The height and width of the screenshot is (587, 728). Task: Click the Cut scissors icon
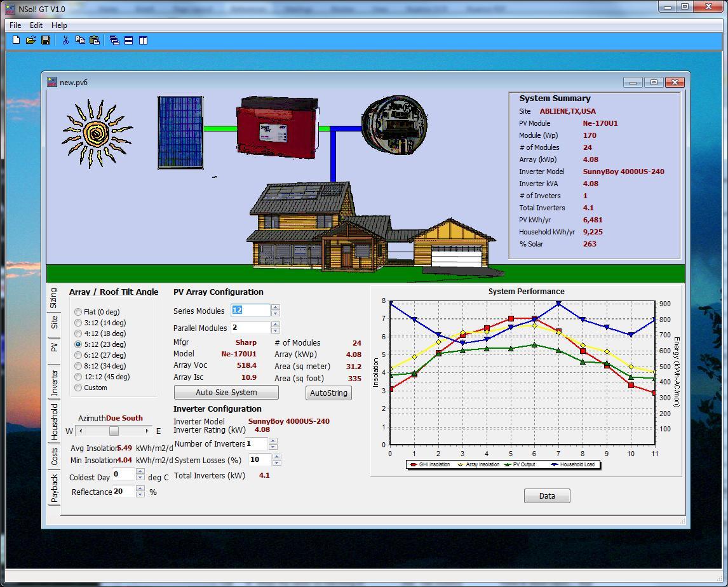click(65, 40)
